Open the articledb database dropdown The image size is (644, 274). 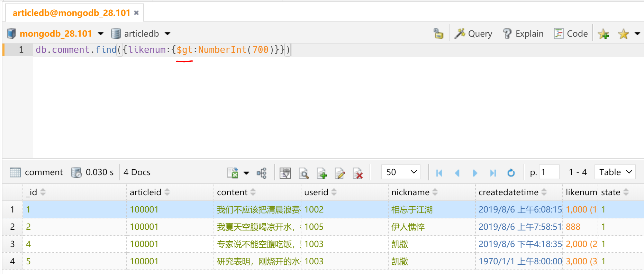tap(167, 34)
